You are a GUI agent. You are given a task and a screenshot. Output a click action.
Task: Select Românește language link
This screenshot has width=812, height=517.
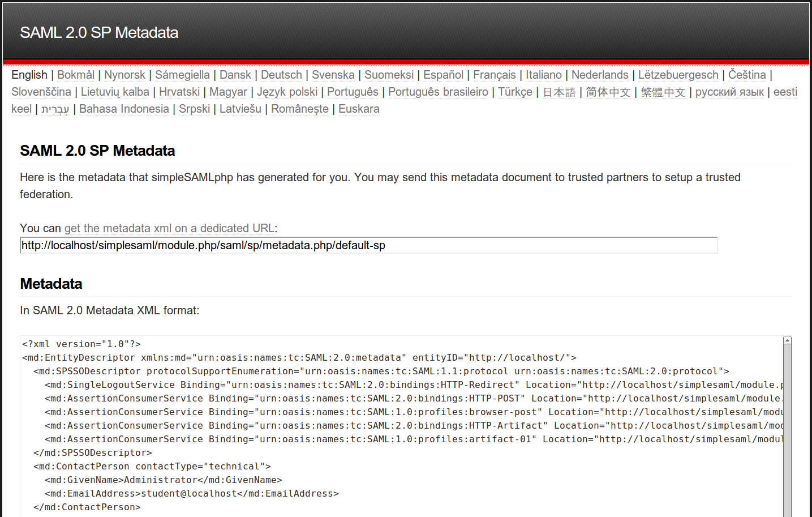point(300,109)
